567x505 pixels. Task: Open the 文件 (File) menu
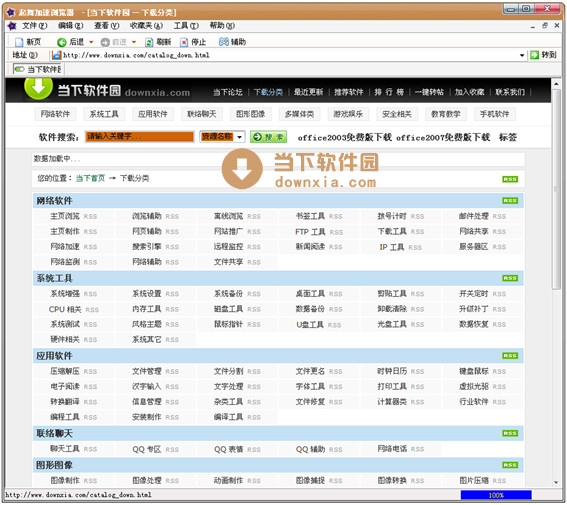coord(34,26)
